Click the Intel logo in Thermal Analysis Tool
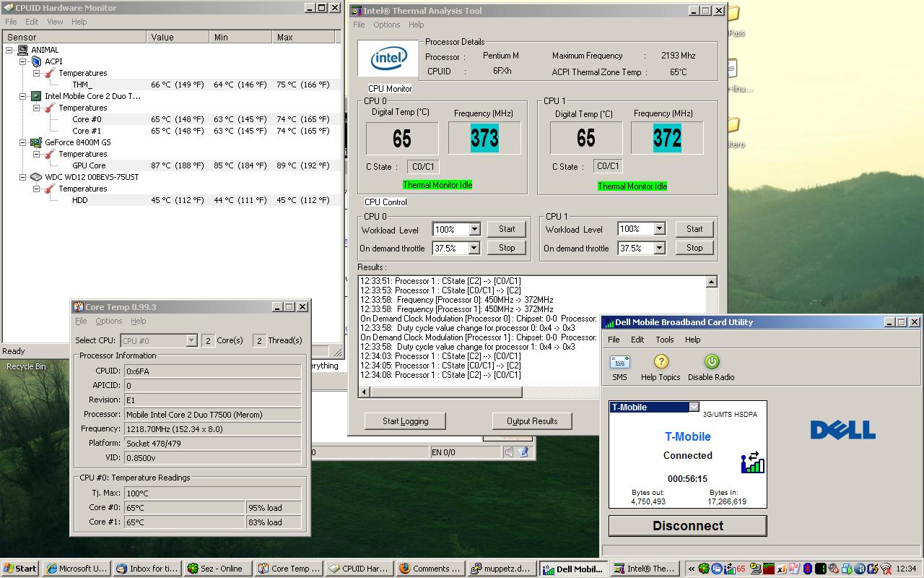Image resolution: width=924 pixels, height=578 pixels. click(x=388, y=59)
